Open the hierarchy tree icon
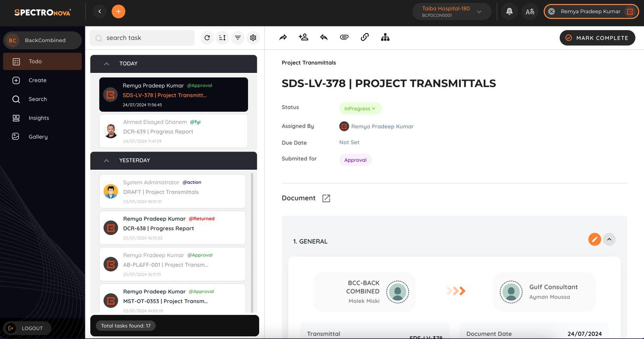The image size is (644, 339). tap(385, 37)
